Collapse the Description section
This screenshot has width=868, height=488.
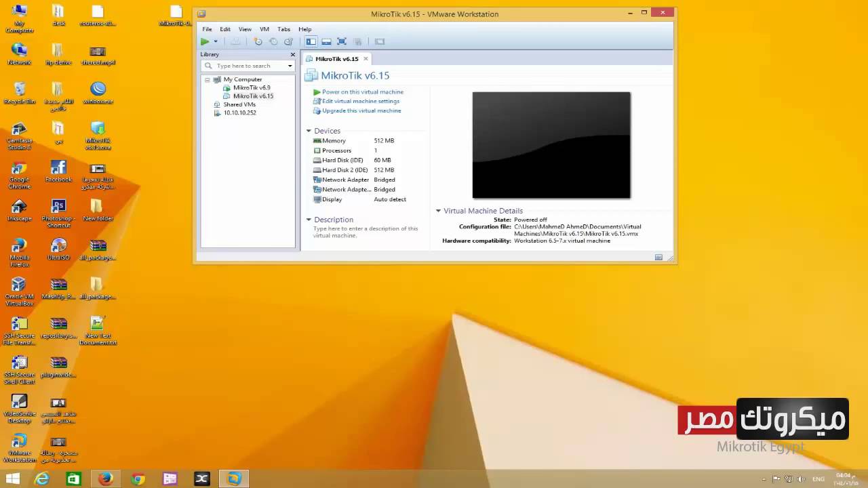pyautogui.click(x=309, y=220)
